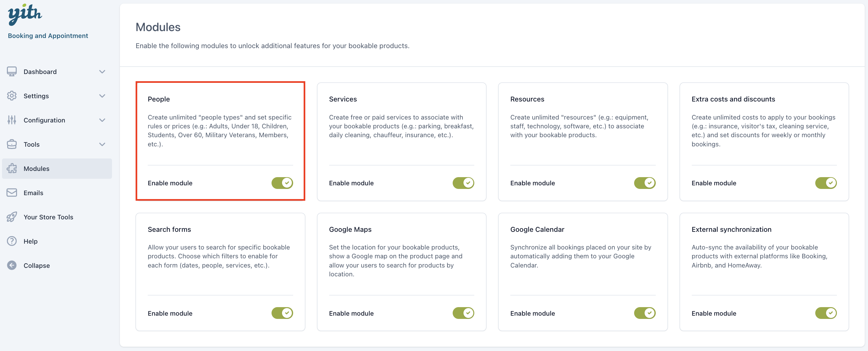Click the Help question mark icon

12,241
